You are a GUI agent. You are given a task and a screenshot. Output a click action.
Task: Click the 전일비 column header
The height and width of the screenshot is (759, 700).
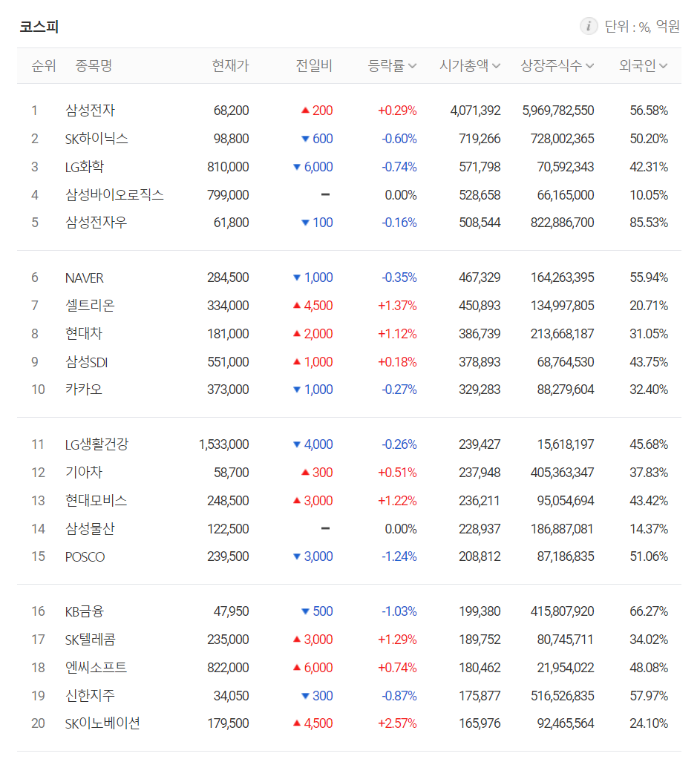314,65
